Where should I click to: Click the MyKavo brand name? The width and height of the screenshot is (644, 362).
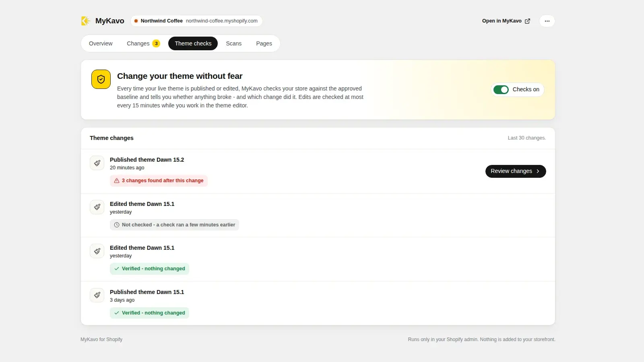point(110,21)
